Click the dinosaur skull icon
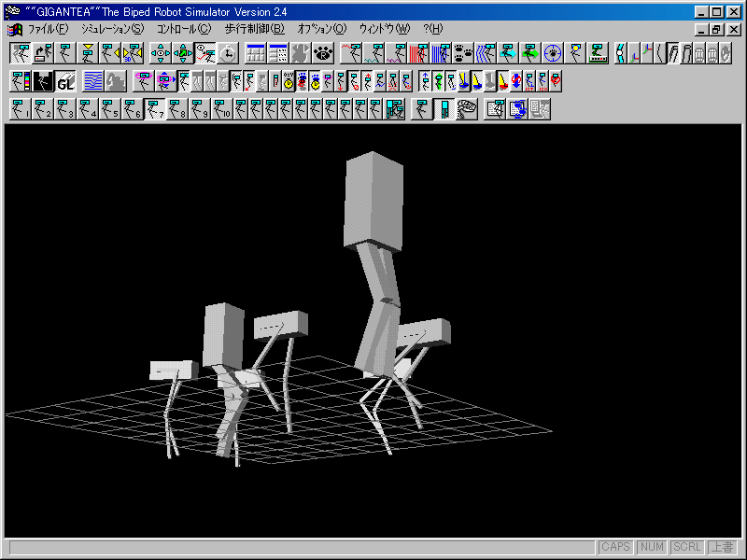The image size is (747, 560). point(467,109)
